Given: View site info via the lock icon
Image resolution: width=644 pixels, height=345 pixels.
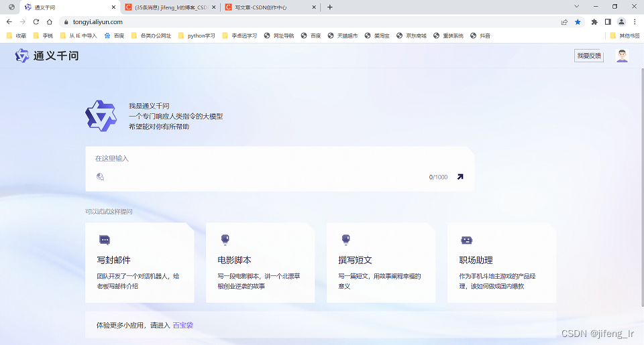Looking at the screenshot, I should click(66, 22).
